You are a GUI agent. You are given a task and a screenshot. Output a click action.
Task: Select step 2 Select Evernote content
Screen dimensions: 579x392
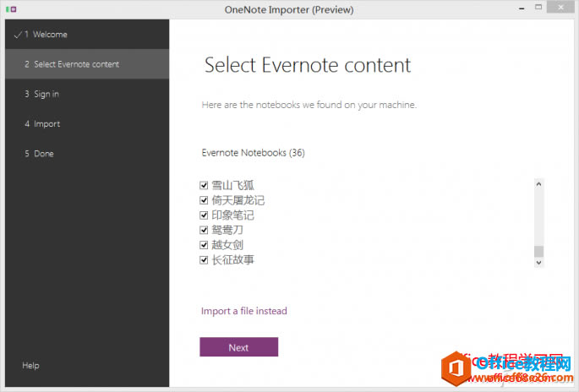pyautogui.click(x=87, y=64)
